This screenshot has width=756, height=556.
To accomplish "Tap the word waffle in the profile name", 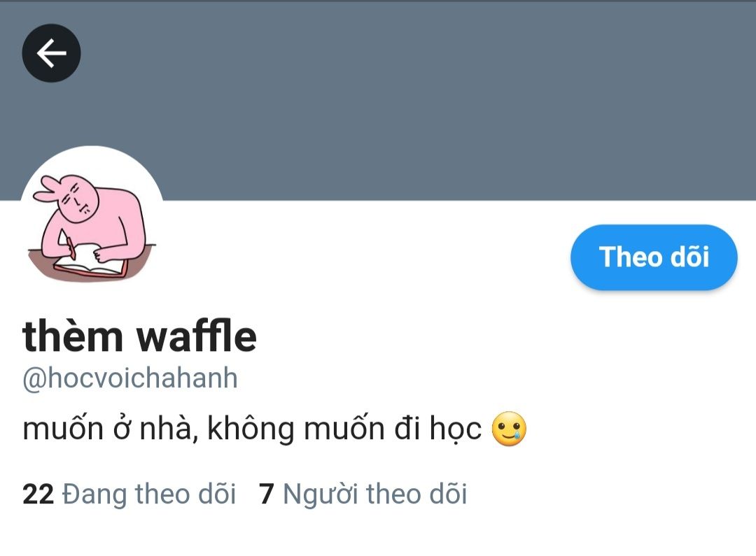I will (197, 336).
